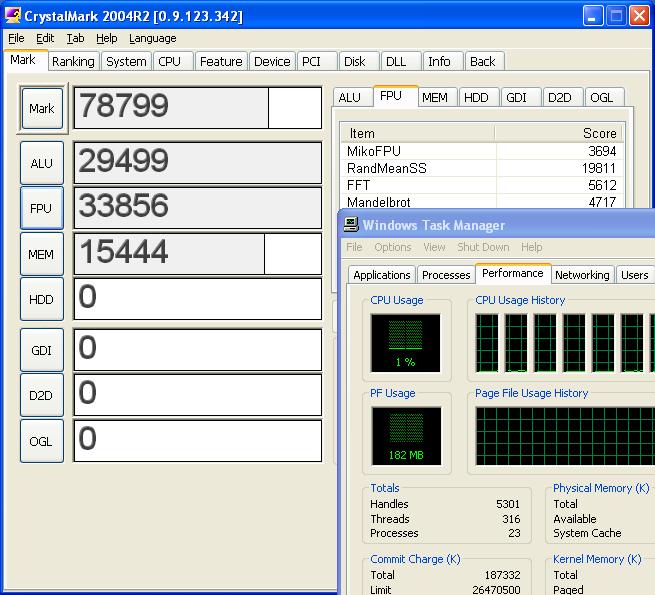Switch to the PCI tab
Viewport: 655px width, 595px height.
click(x=317, y=61)
